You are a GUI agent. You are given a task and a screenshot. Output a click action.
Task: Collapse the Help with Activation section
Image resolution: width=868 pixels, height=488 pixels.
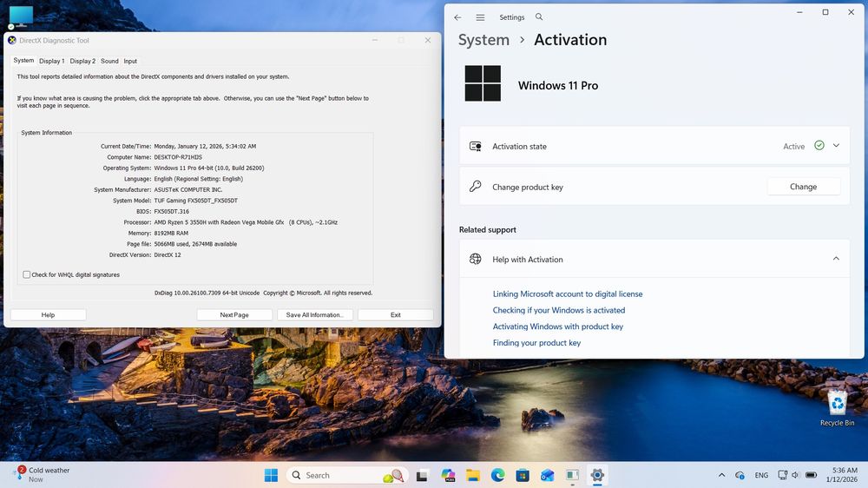836,259
